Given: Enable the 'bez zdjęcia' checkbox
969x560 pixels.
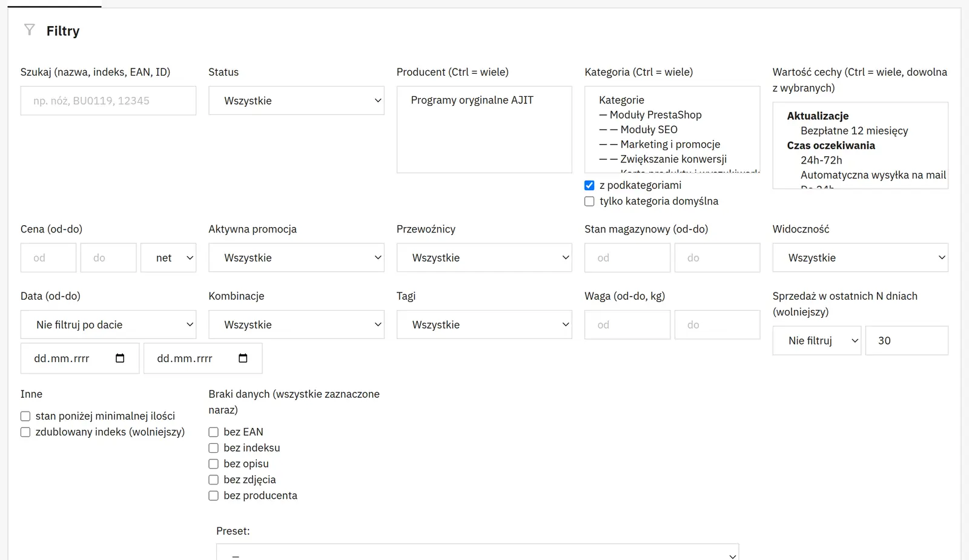Looking at the screenshot, I should tap(213, 479).
